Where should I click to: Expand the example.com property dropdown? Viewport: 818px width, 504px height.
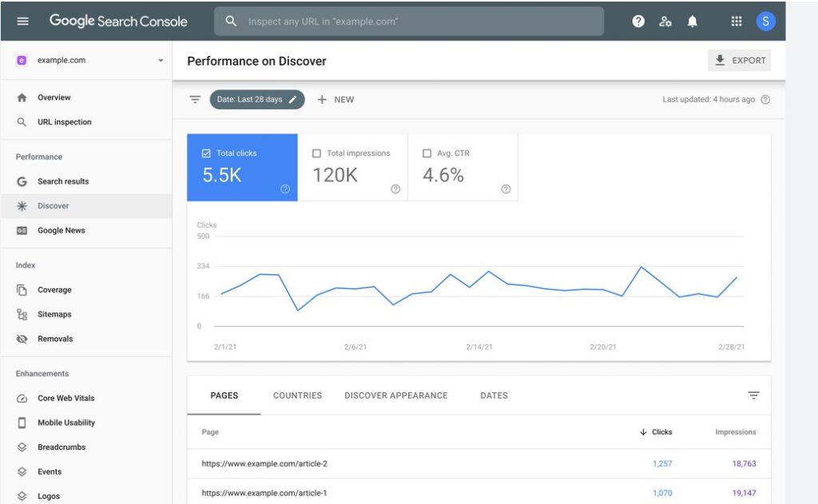tap(161, 61)
